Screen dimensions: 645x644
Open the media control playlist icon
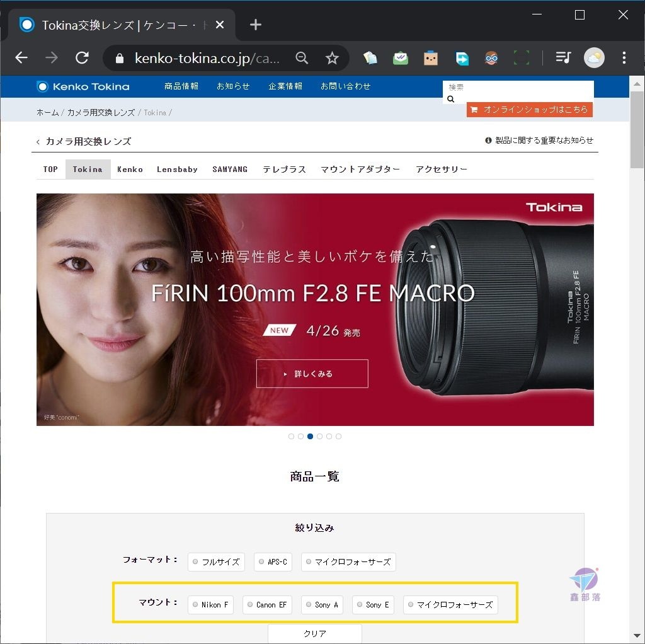[563, 57]
